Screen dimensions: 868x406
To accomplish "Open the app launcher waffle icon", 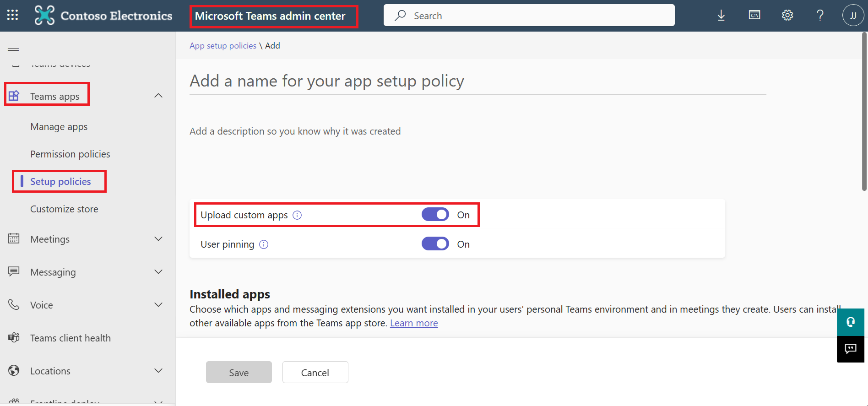I will click(x=13, y=15).
